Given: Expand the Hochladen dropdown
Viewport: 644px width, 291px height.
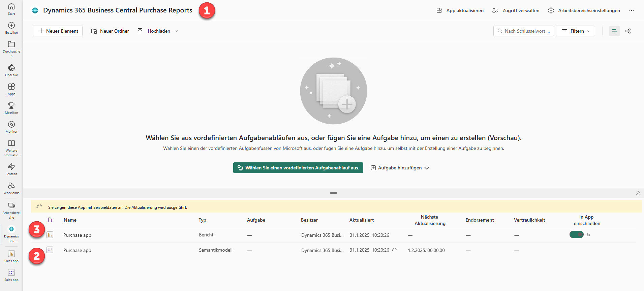Looking at the screenshot, I should click(176, 31).
